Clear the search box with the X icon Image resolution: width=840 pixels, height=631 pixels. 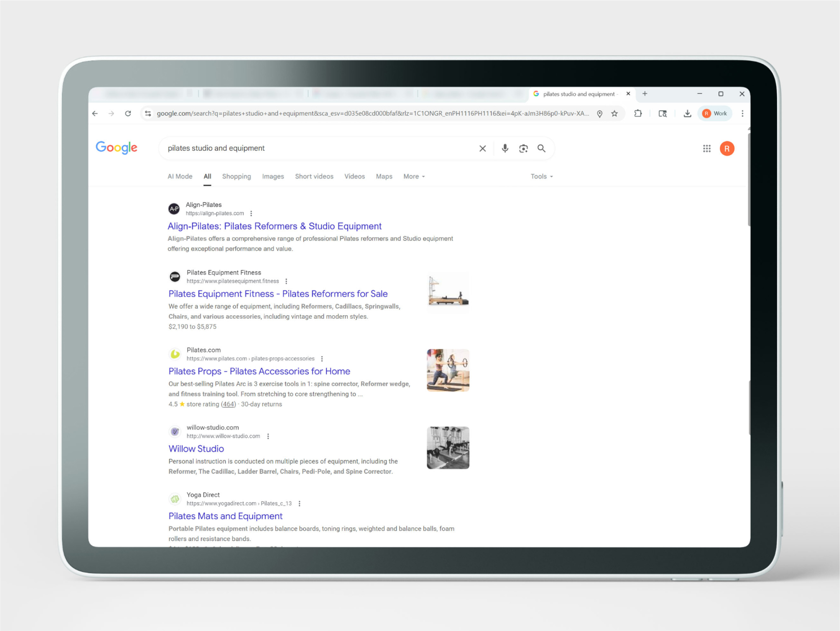coord(483,148)
